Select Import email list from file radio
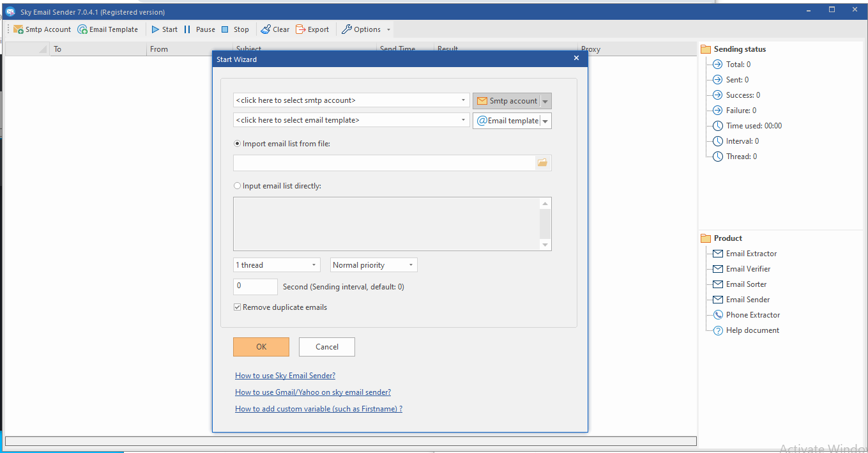The height and width of the screenshot is (453, 868). point(238,144)
